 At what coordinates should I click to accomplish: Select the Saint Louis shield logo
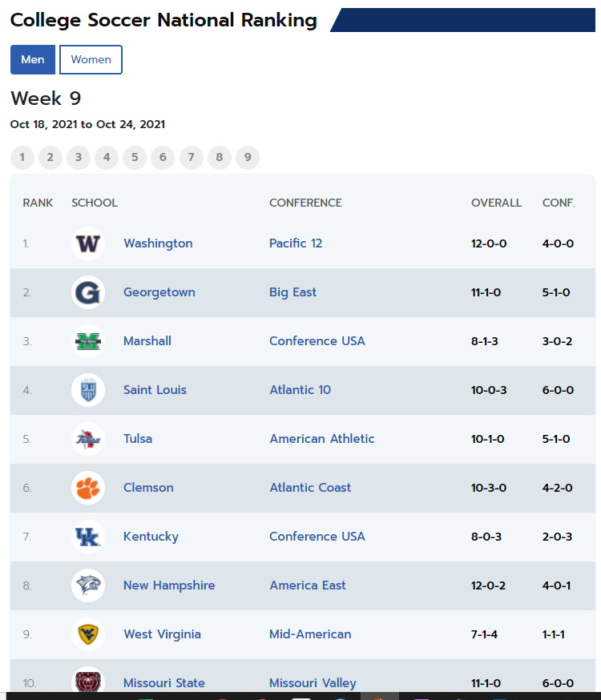(x=88, y=390)
